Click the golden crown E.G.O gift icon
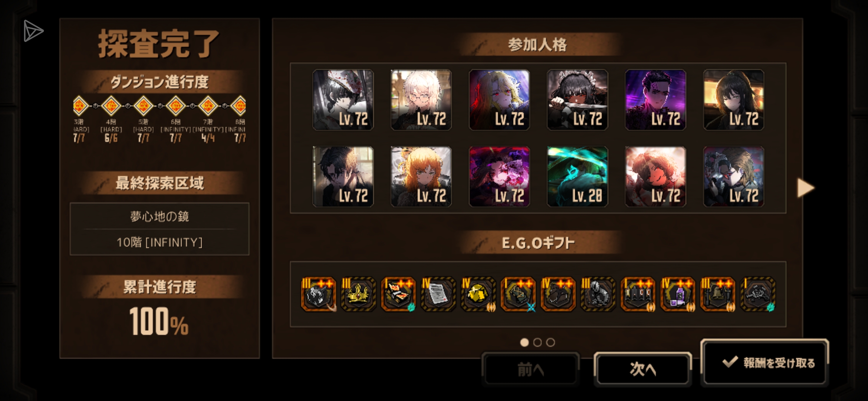This screenshot has height=401, width=868. (358, 294)
